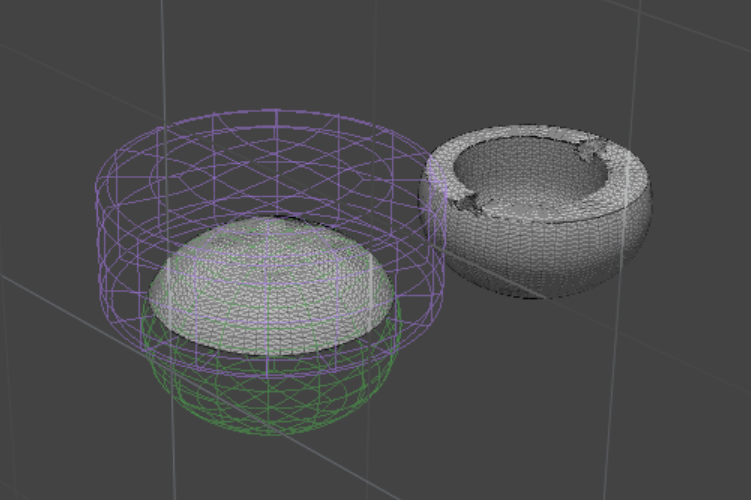Click the gray dome's right base edge

385,300
